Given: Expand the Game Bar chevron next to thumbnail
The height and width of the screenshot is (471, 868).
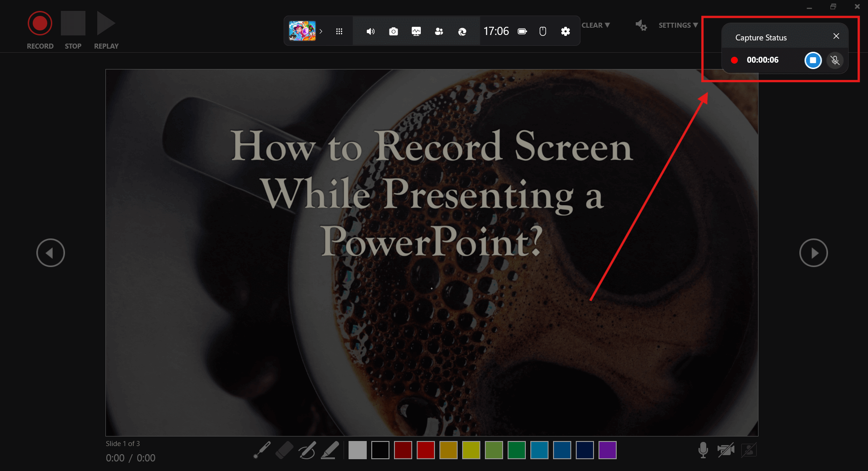Looking at the screenshot, I should click(x=321, y=31).
